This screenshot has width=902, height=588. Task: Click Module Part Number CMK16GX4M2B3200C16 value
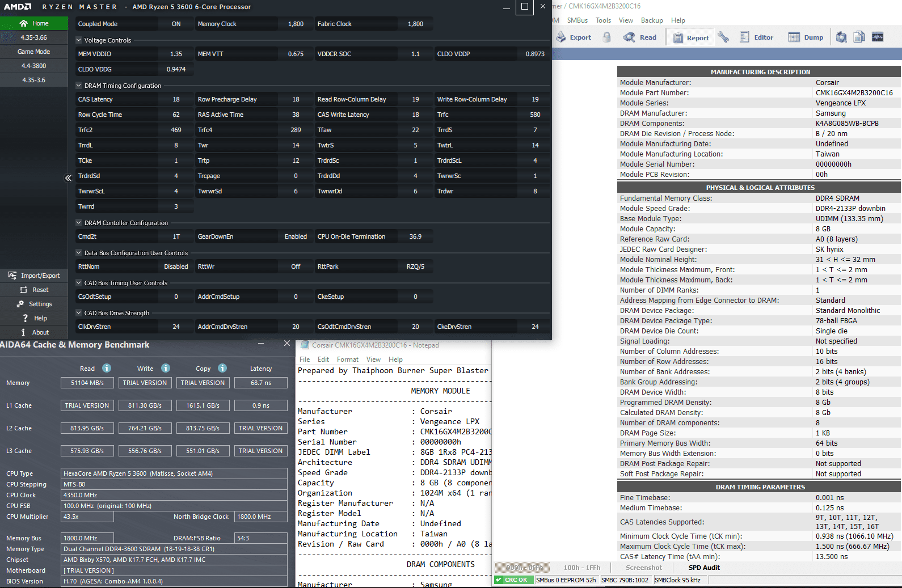click(854, 93)
